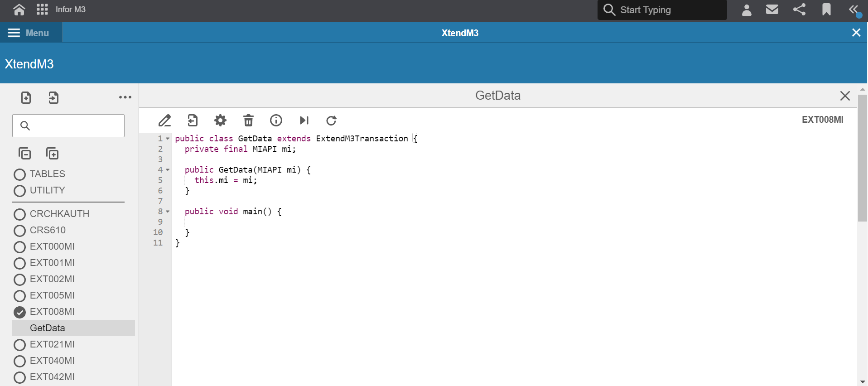Select the GetData tree entry
The width and height of the screenshot is (868, 386).
pyautogui.click(x=73, y=328)
